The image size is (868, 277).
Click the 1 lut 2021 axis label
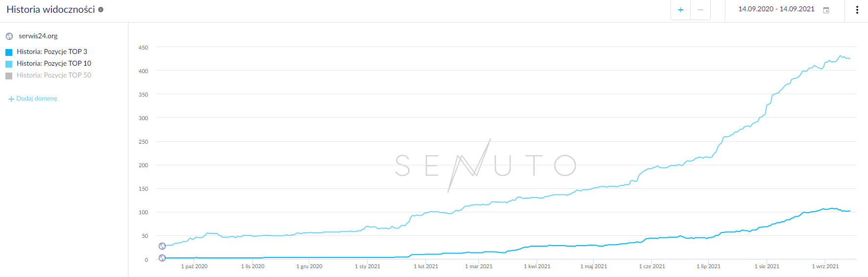tap(426, 266)
